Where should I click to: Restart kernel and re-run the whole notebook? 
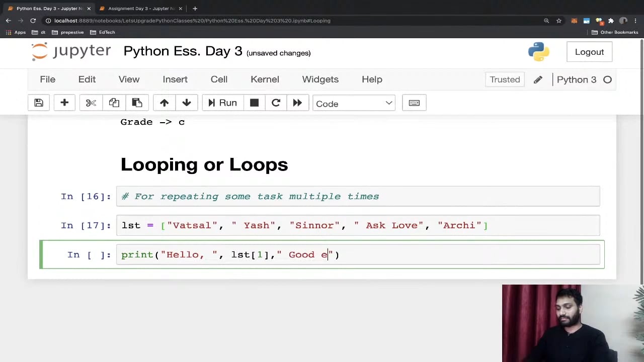click(x=297, y=103)
